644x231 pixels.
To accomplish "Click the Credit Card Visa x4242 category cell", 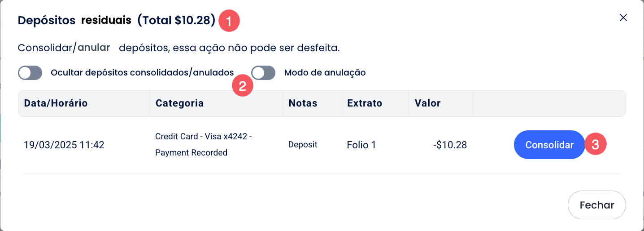I will 203,144.
